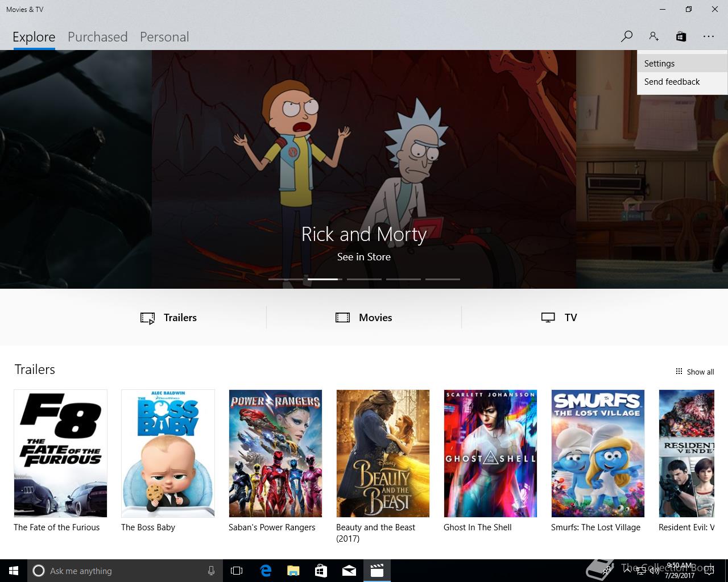Click the Rick and Morty title
This screenshot has width=728, height=582.
click(x=364, y=234)
